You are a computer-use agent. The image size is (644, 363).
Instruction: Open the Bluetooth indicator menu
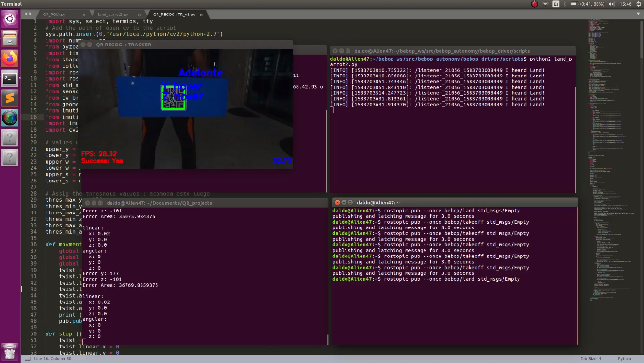(x=565, y=4)
